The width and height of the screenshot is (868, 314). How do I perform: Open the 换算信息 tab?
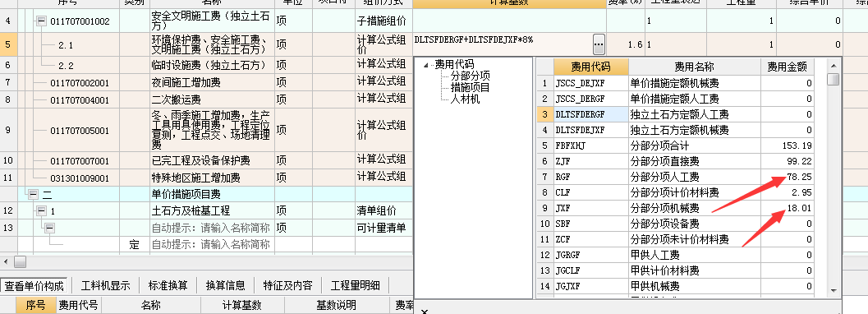(x=225, y=286)
